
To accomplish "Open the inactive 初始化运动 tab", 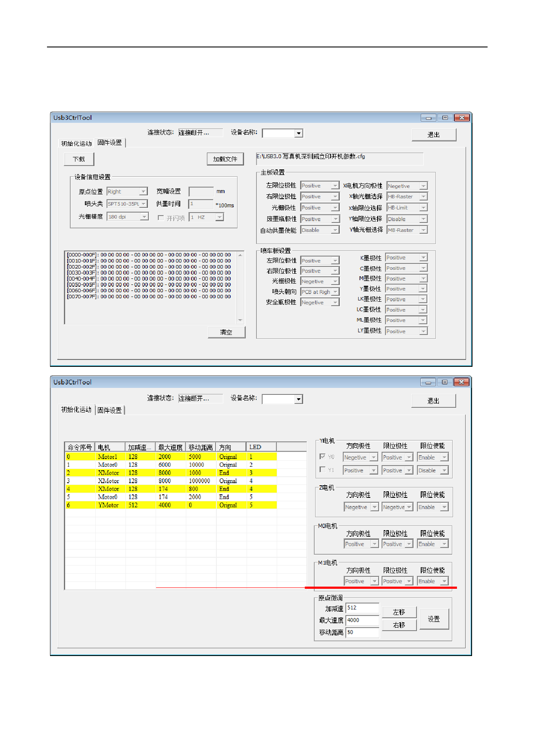I will 76,143.
